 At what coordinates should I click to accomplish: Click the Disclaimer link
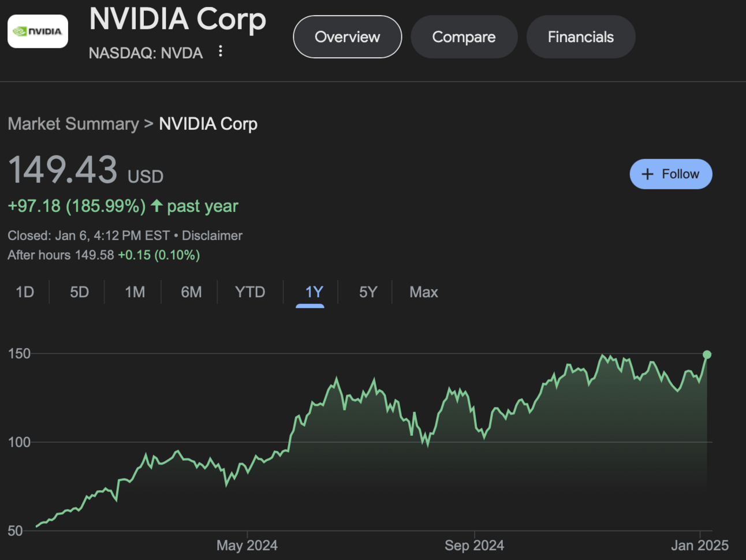212,236
